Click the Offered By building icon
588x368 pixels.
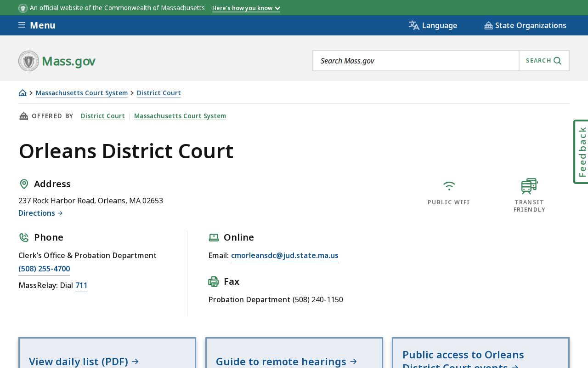(23, 116)
